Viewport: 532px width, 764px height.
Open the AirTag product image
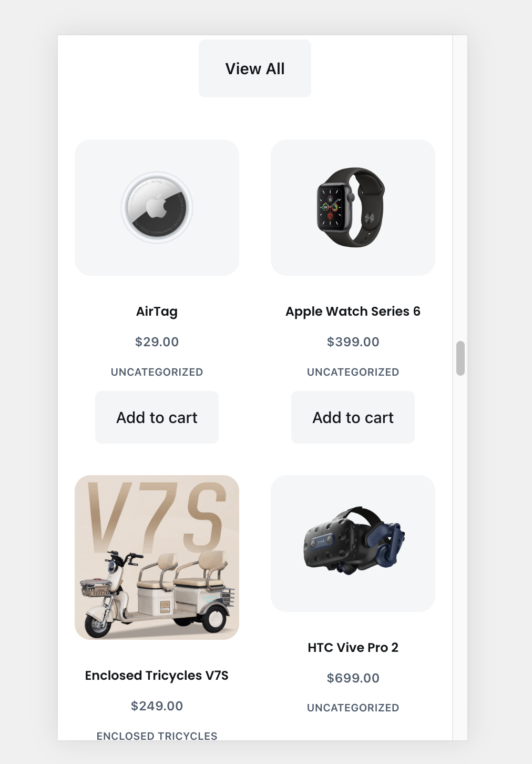(x=157, y=207)
